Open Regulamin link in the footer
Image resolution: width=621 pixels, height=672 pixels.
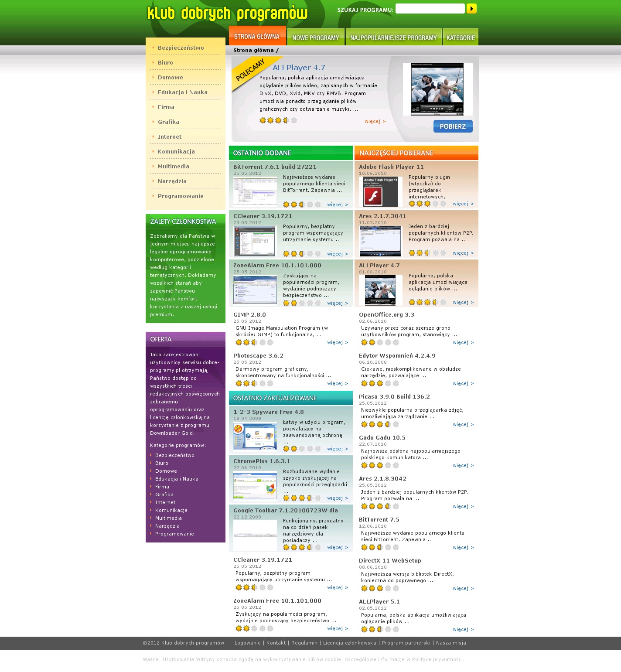click(x=304, y=643)
